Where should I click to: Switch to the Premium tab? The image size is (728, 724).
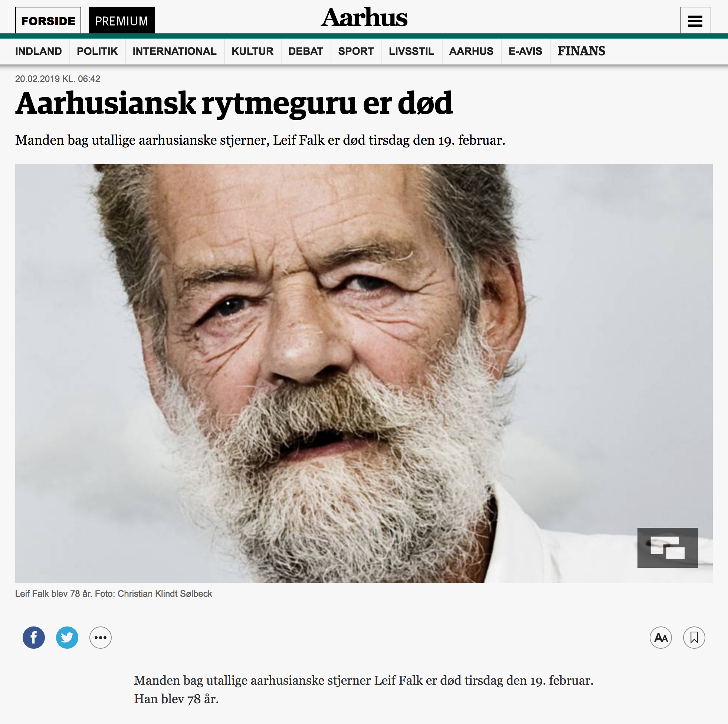click(122, 21)
